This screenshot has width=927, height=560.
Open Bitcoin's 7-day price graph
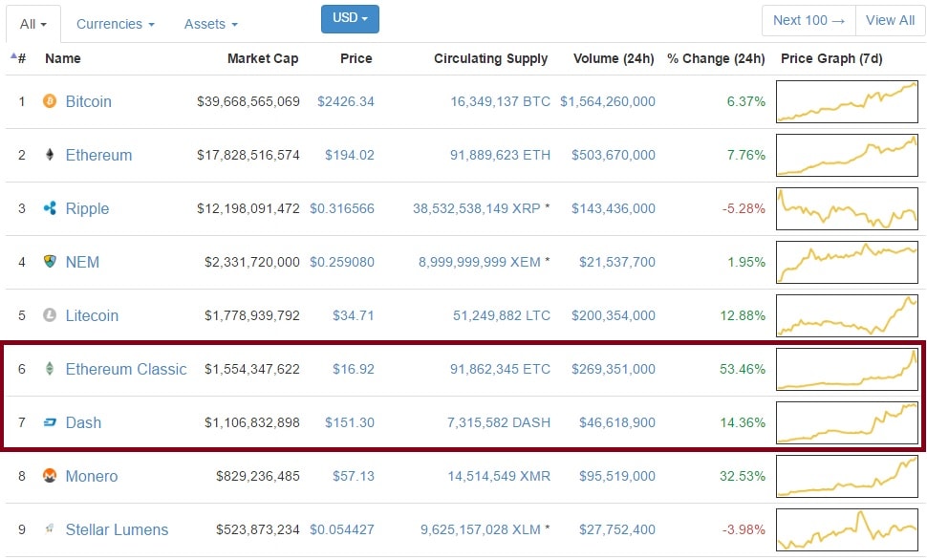coord(848,101)
